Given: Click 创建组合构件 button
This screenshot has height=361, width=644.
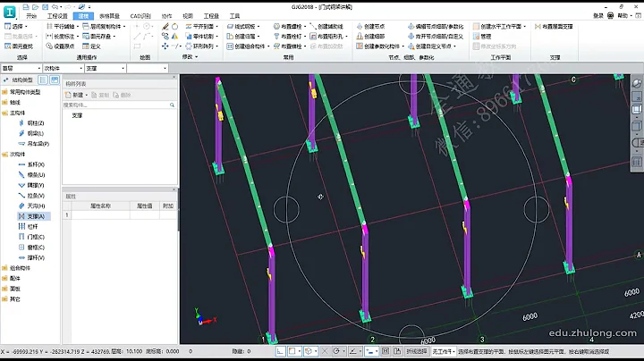Looking at the screenshot, I should click(x=246, y=46).
